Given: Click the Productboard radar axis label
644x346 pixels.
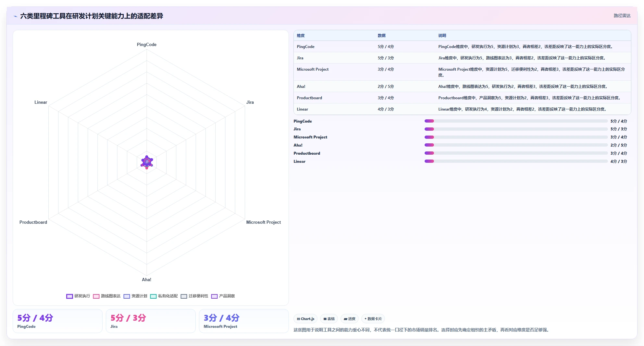Looking at the screenshot, I should [33, 222].
